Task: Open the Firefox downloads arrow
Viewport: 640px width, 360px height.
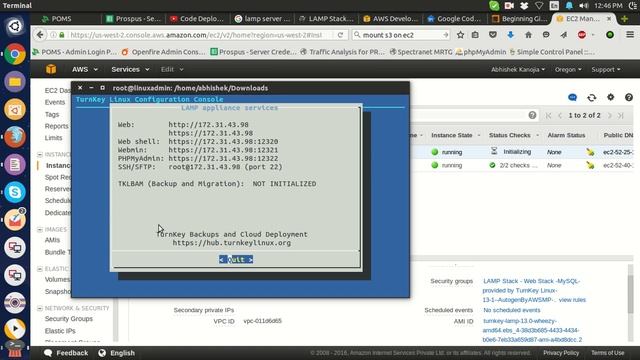Action: [510, 35]
